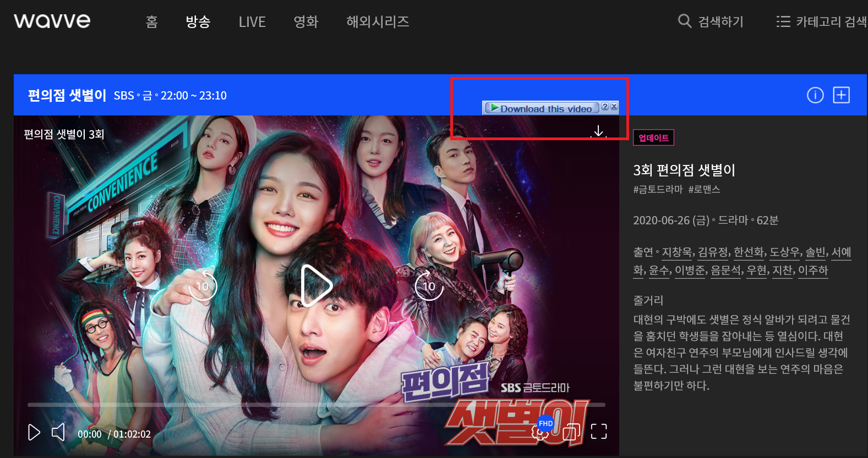
Task: Click the 00:00 / 01:02:02 time display
Action: 114,434
